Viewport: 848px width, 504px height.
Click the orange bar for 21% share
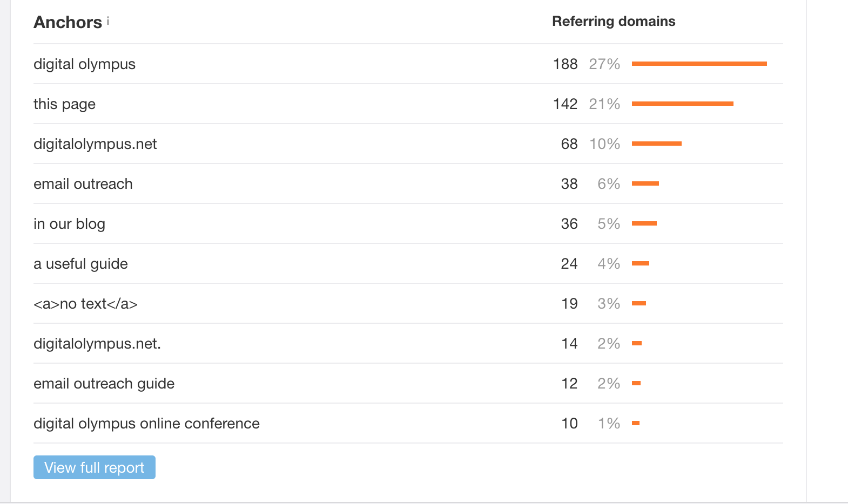(x=682, y=104)
